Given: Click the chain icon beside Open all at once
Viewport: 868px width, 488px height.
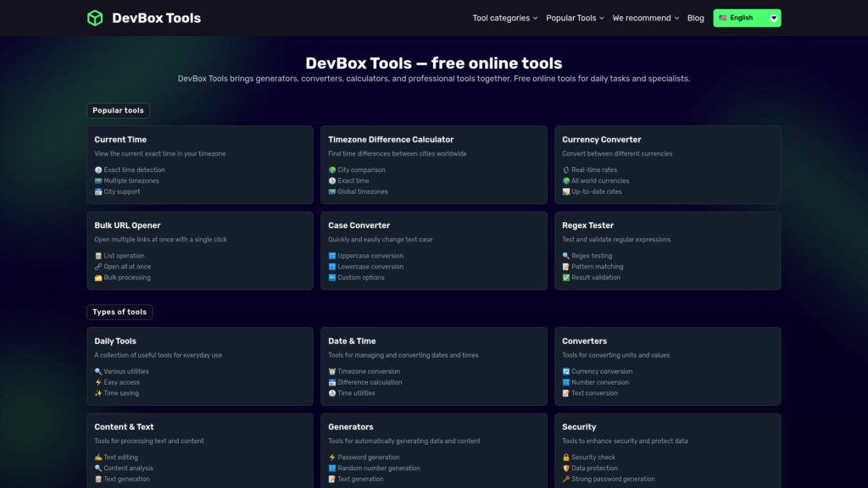Looking at the screenshot, I should pyautogui.click(x=98, y=266).
